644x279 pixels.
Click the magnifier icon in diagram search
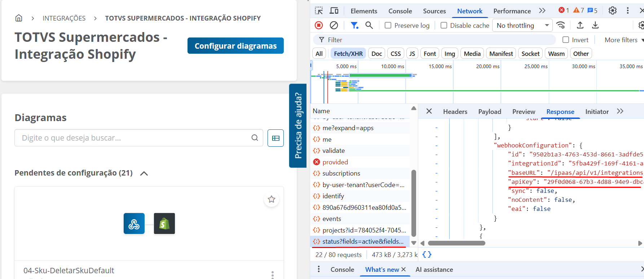(x=255, y=138)
